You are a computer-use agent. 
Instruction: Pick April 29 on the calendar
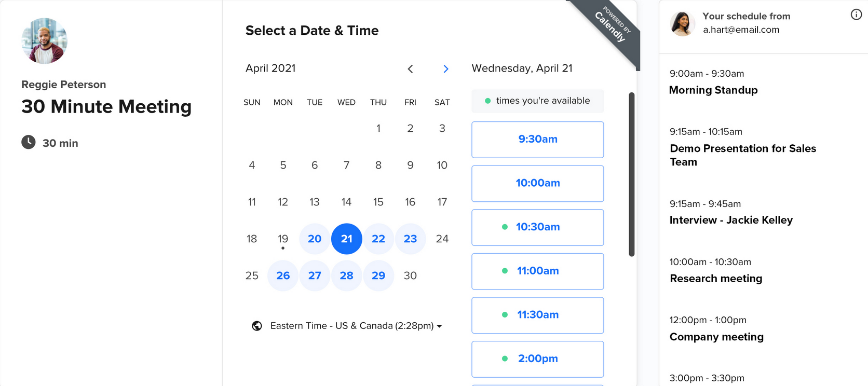[x=378, y=275]
